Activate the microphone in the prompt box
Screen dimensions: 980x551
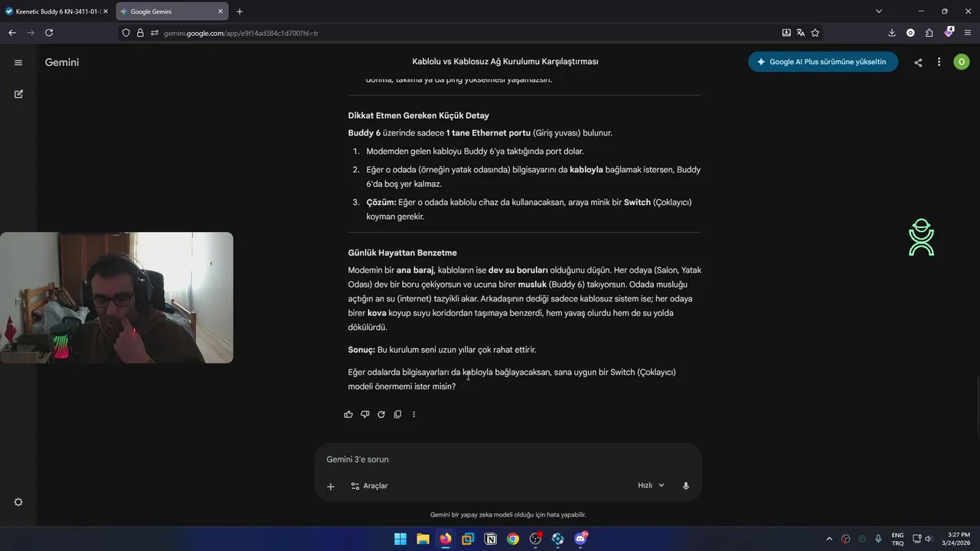click(686, 486)
